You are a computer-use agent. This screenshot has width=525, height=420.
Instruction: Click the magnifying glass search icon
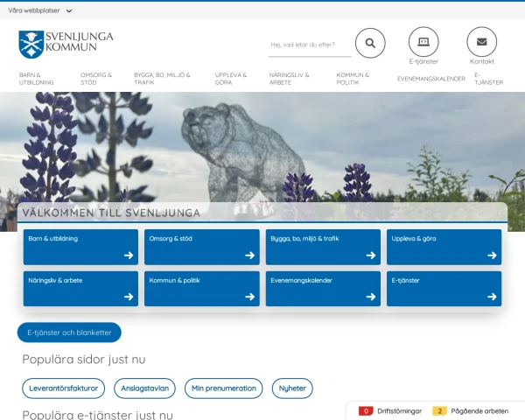(x=370, y=43)
